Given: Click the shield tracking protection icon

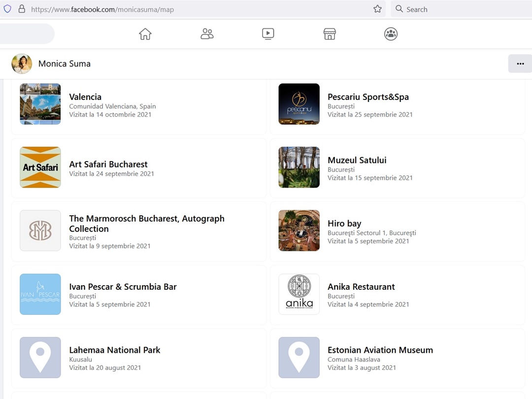Looking at the screenshot, I should [7, 9].
